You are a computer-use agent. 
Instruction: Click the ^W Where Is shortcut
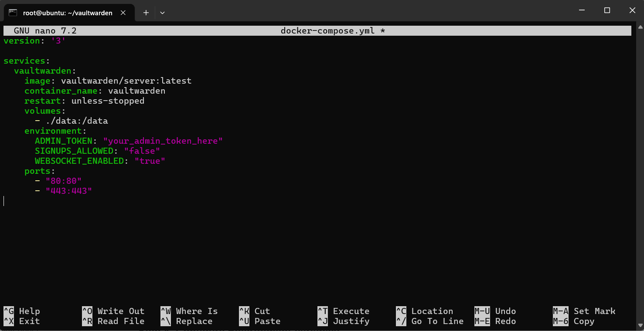pyautogui.click(x=189, y=311)
